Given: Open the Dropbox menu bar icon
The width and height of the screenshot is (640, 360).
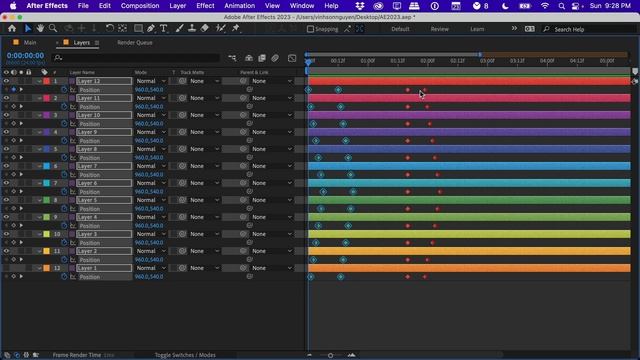Looking at the screenshot, I should pos(360,6).
